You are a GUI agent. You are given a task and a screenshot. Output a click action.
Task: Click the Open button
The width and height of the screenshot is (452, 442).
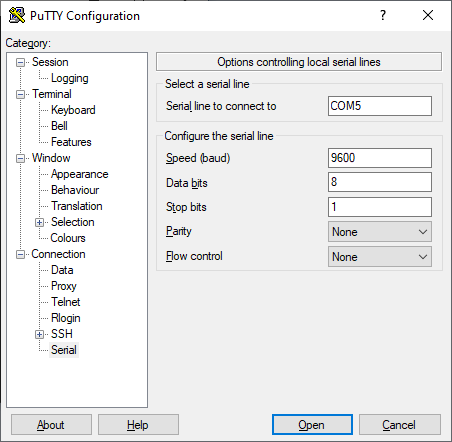(x=312, y=425)
